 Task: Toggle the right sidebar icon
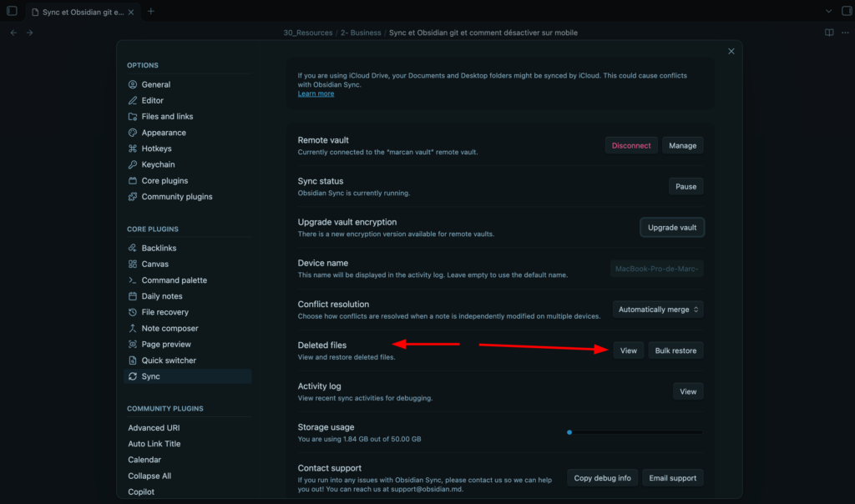(x=847, y=11)
